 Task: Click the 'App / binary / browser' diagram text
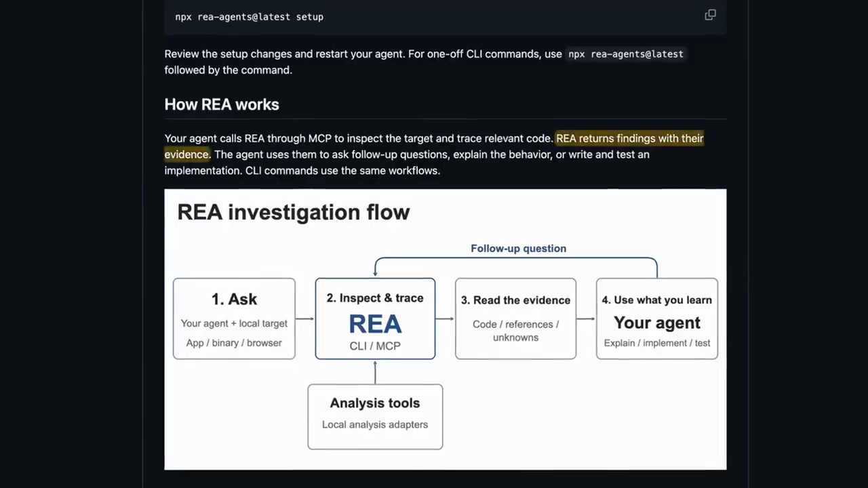click(x=234, y=343)
